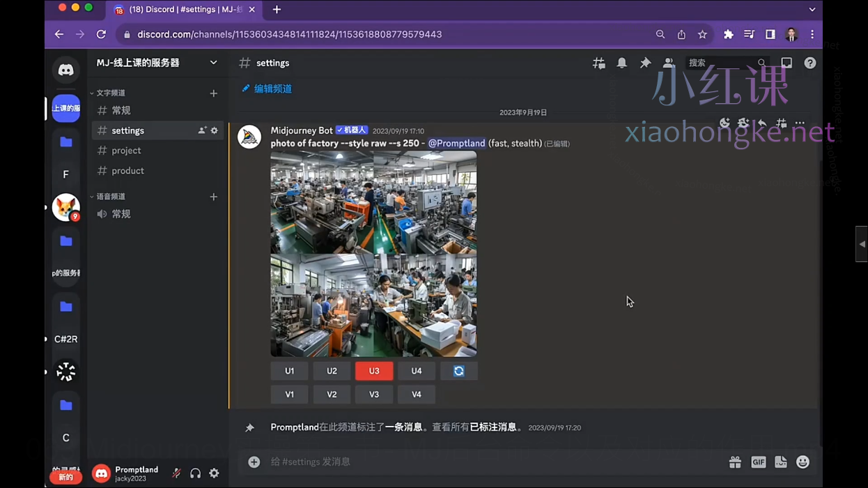868x488 pixels.
Task: Click the @Promptland mention
Action: point(456,143)
